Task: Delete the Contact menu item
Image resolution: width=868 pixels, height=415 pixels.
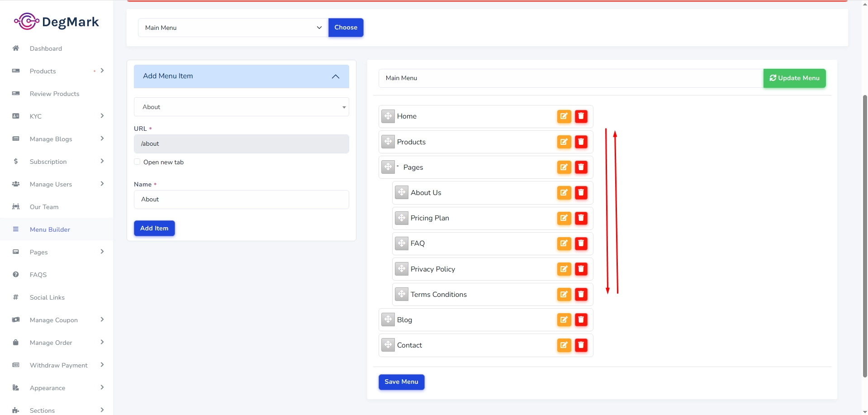Action: coord(581,345)
